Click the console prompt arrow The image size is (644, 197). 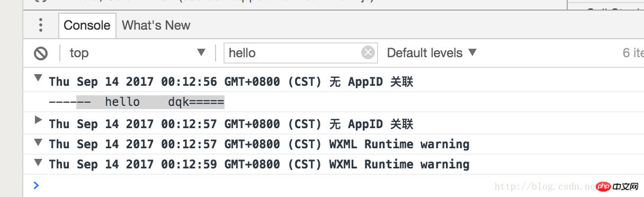tap(36, 185)
